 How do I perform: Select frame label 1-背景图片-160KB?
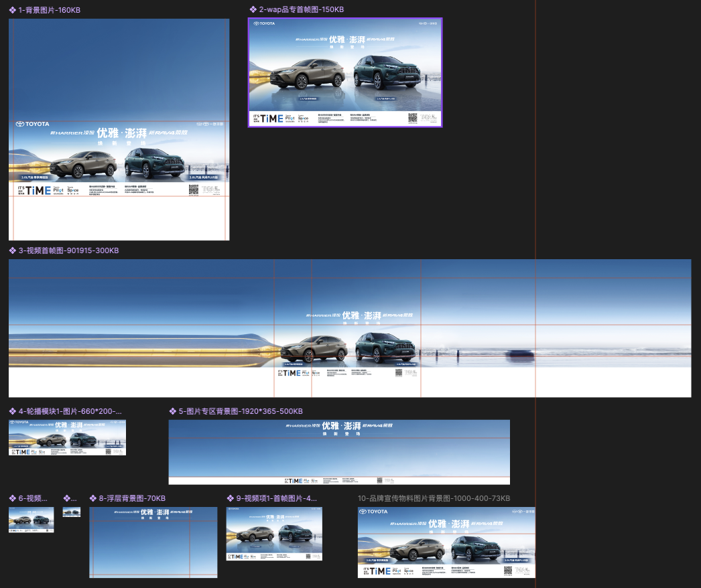(x=49, y=10)
